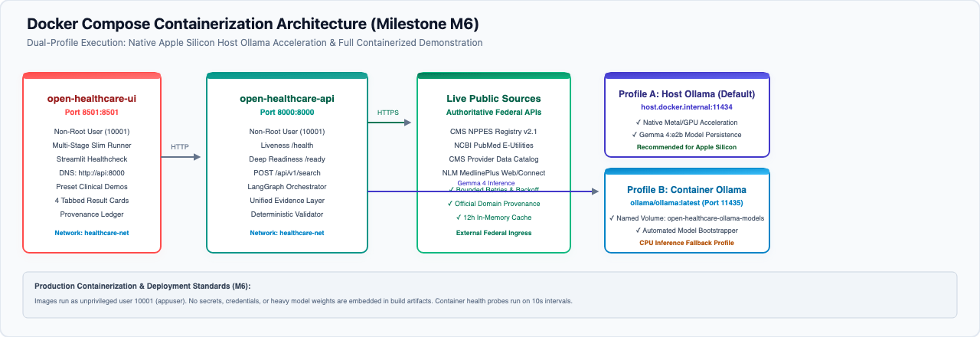This screenshot has width=980, height=337.
Task: Select Profile A: Host Ollama (Default) title
Action: (x=687, y=94)
